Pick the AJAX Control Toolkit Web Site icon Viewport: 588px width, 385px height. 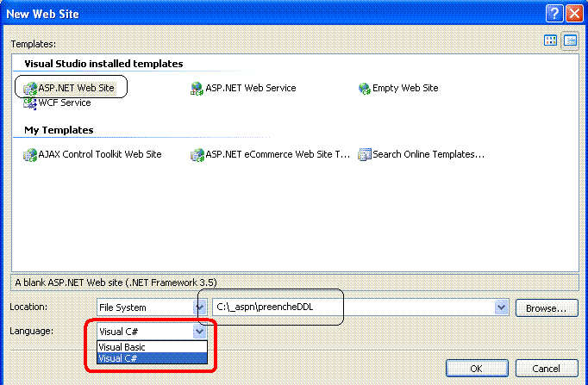(30, 155)
